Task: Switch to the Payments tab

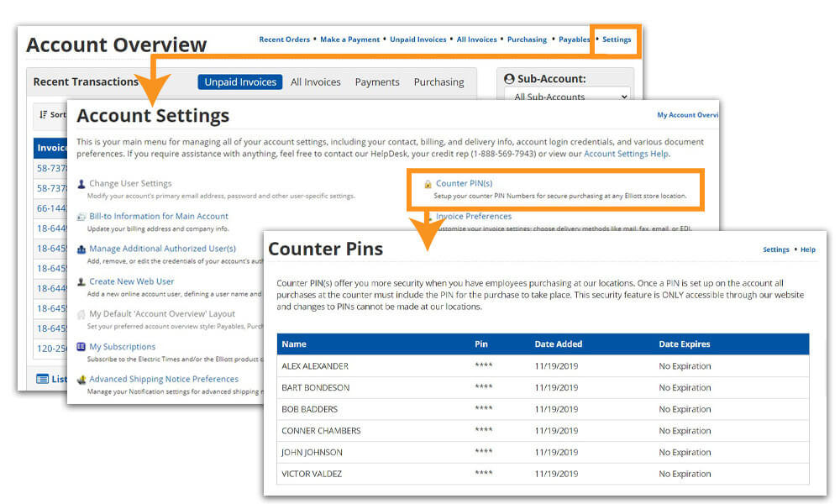Action: coord(377,82)
